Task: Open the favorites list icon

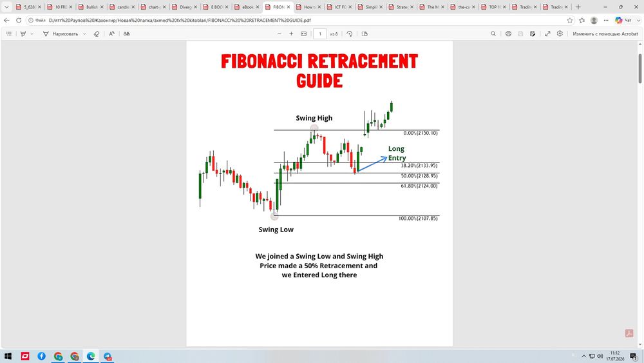Action: [582, 20]
